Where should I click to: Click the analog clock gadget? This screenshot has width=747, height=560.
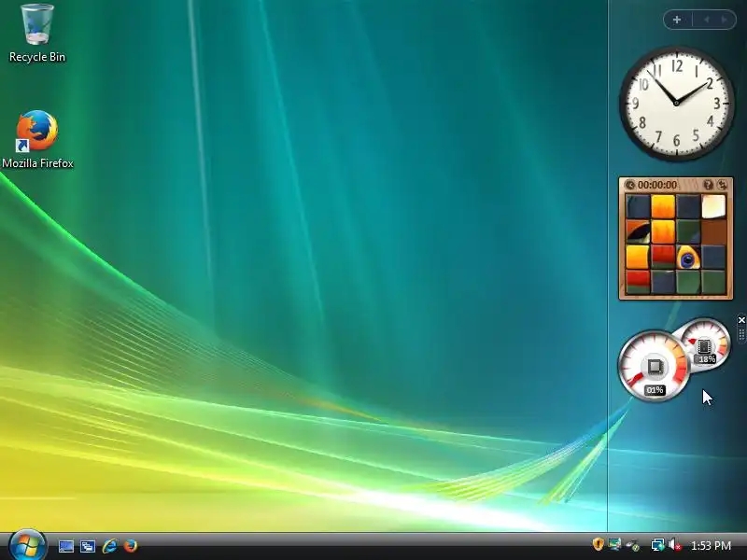[x=676, y=103]
